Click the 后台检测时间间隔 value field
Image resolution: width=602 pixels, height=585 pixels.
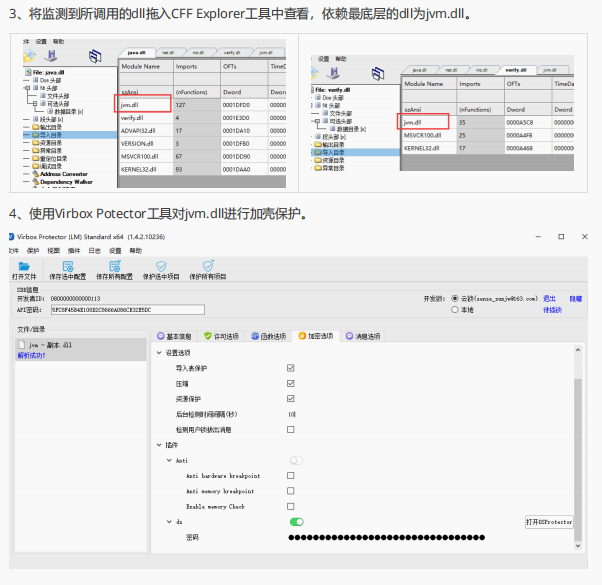tap(292, 414)
